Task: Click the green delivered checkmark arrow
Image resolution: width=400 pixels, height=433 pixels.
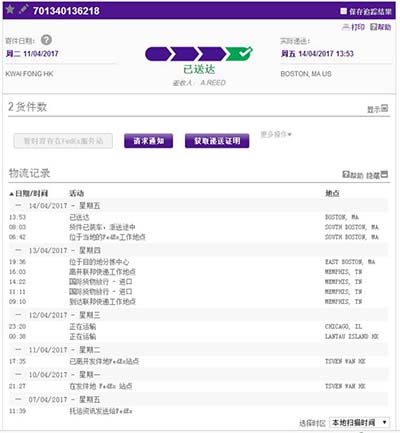Action: pos(239,54)
